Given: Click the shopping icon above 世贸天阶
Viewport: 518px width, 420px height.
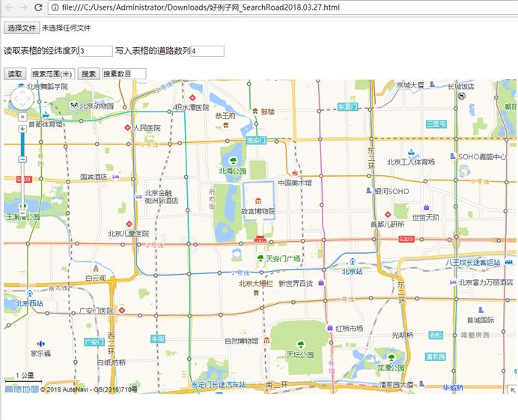Looking at the screenshot, I should [x=427, y=207].
